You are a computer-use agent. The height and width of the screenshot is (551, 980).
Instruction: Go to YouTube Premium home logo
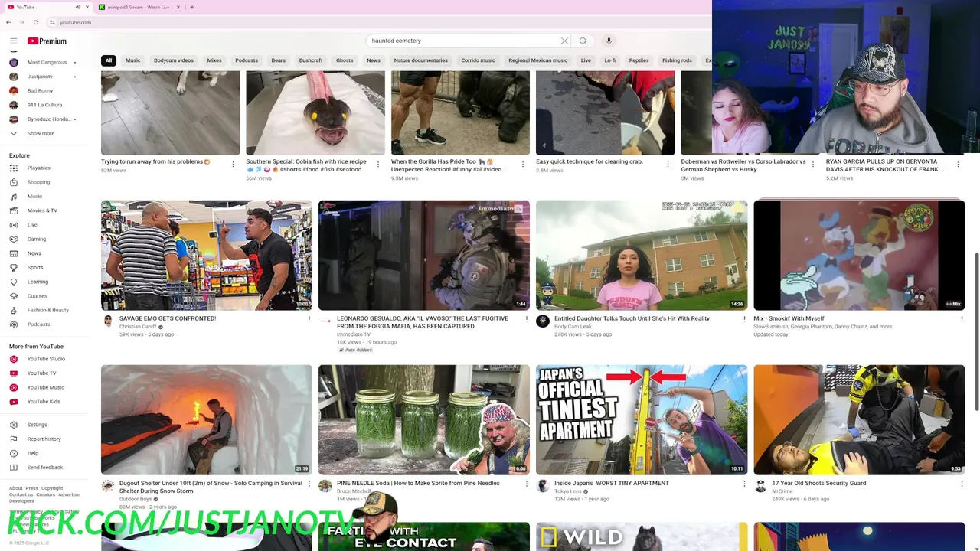(x=47, y=41)
